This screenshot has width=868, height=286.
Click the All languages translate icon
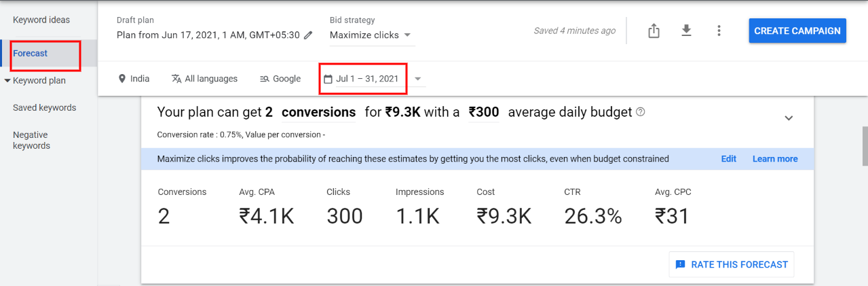176,79
